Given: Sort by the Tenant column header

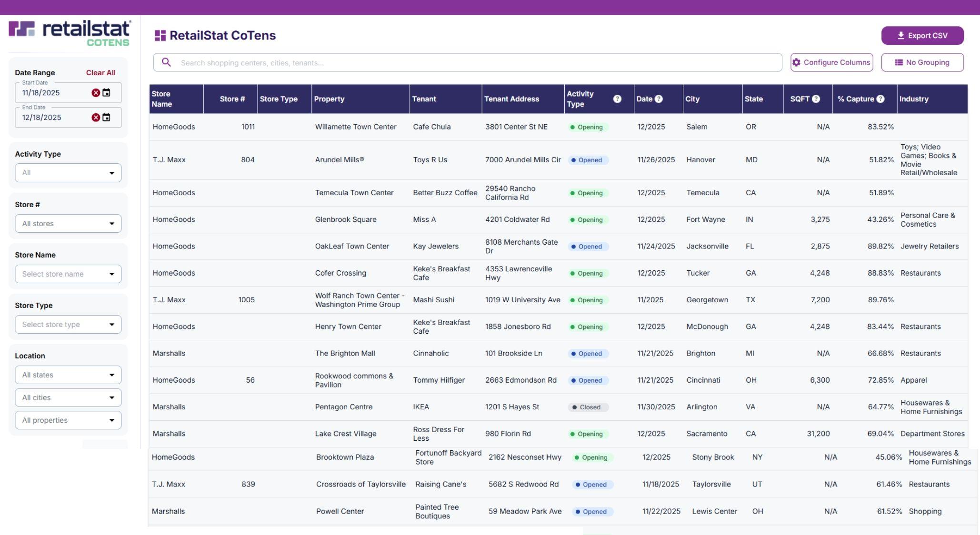Looking at the screenshot, I should click(x=424, y=99).
